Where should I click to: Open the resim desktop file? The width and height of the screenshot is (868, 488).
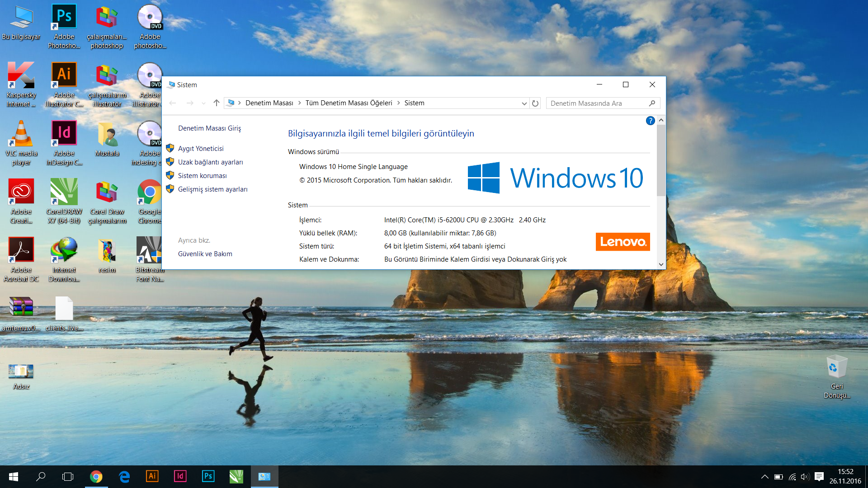point(107,255)
